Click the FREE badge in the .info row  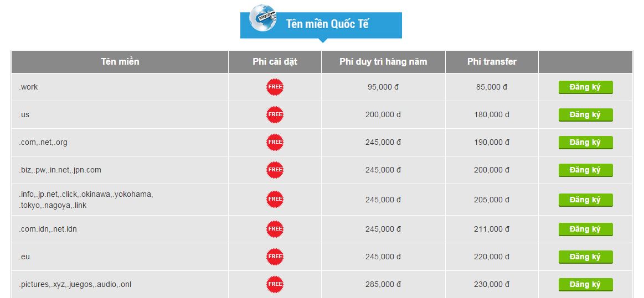pos(275,199)
